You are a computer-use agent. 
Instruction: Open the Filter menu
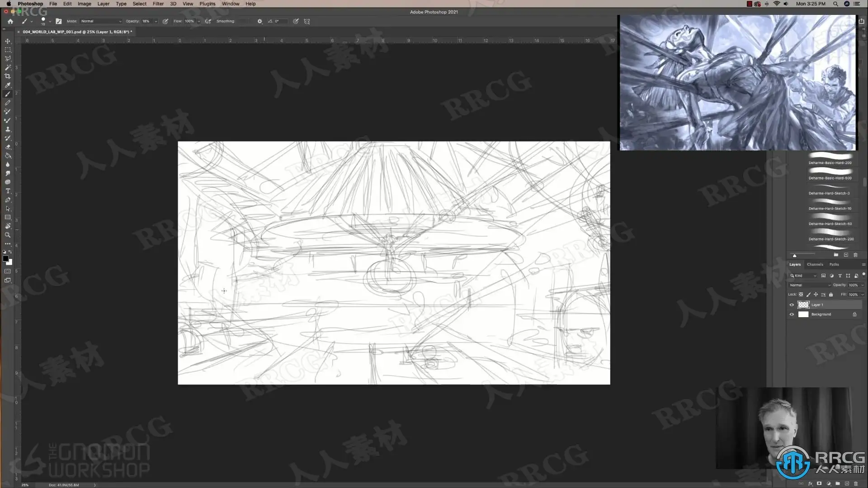tap(158, 4)
